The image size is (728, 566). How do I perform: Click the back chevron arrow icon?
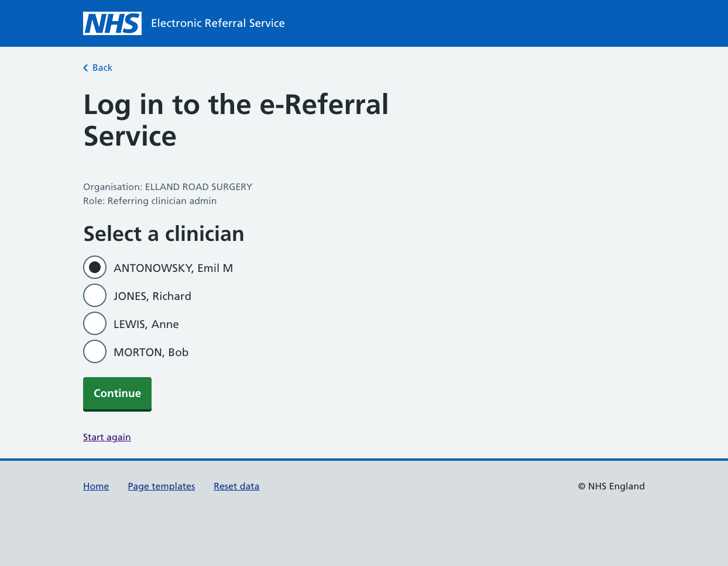(85, 68)
